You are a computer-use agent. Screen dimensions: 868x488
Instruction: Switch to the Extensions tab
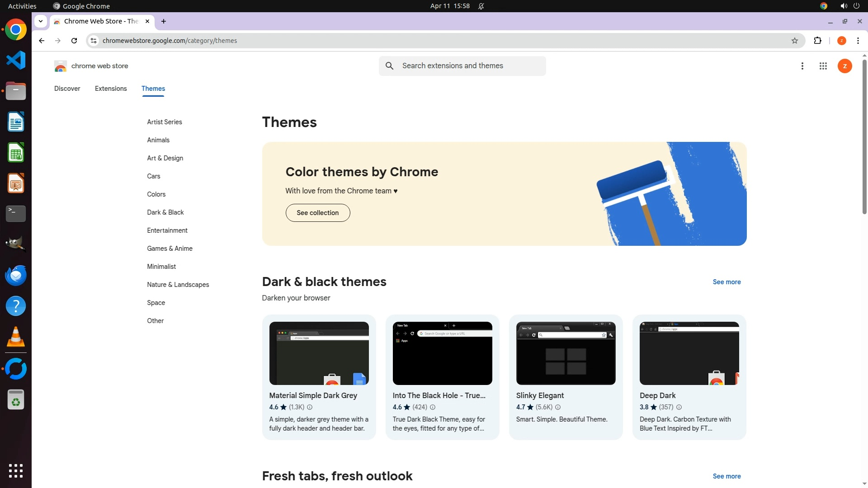click(x=111, y=89)
